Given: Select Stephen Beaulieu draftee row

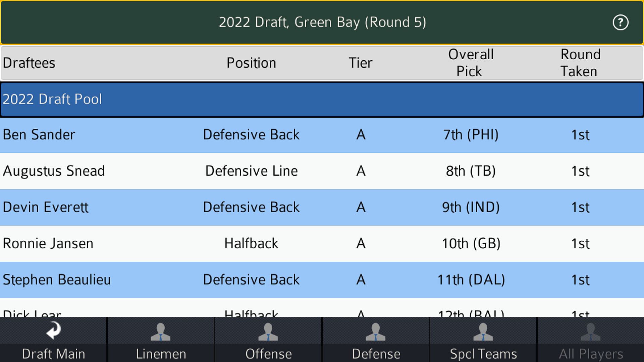Looking at the screenshot, I should (x=57, y=280).
